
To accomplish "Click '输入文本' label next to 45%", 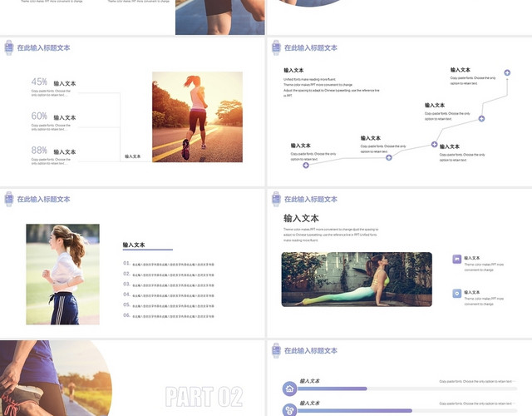I will [65, 83].
